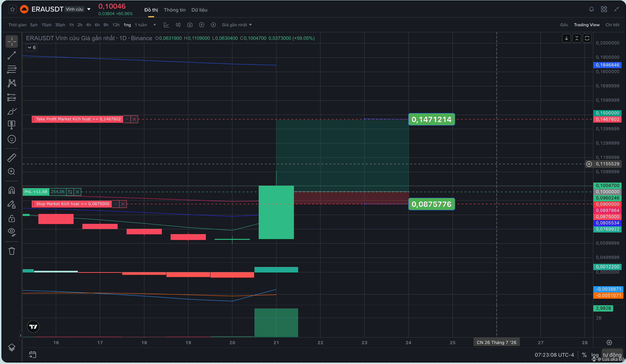The width and height of the screenshot is (626, 364).
Task: Select the pattern drawing tool
Action: [x=12, y=83]
